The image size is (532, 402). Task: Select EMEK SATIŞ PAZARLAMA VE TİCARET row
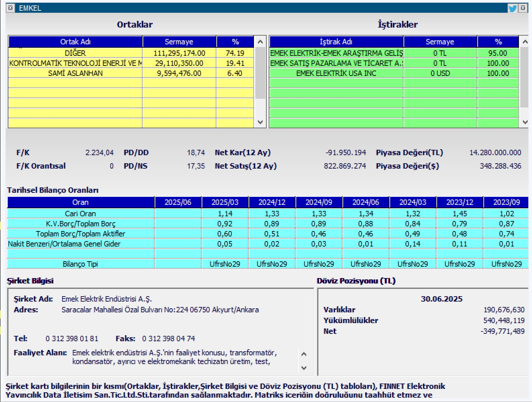click(x=394, y=63)
